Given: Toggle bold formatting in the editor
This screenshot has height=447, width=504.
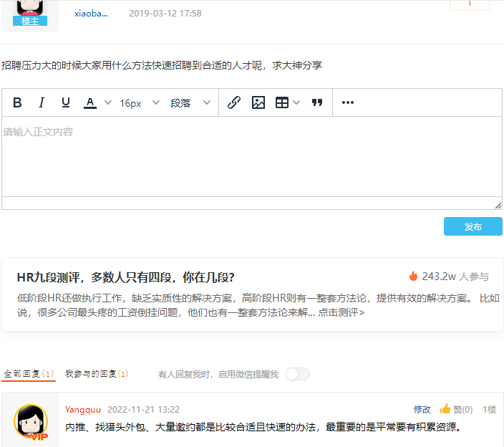Looking at the screenshot, I should point(17,102).
